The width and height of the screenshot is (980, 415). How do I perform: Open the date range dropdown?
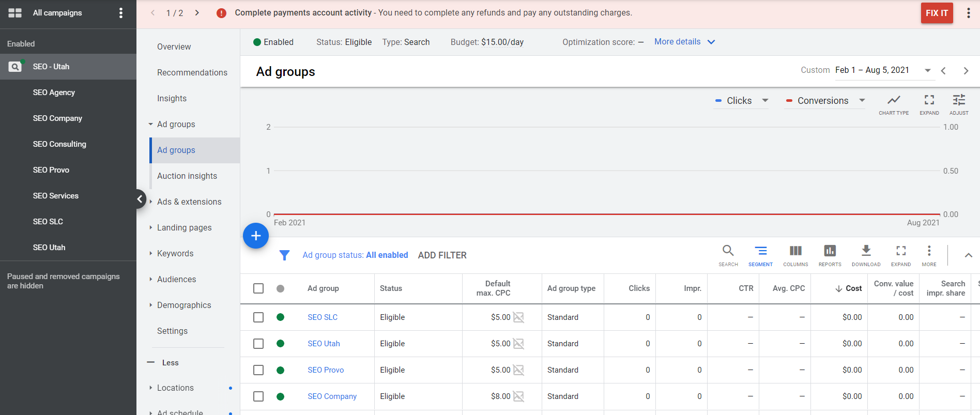(927, 70)
